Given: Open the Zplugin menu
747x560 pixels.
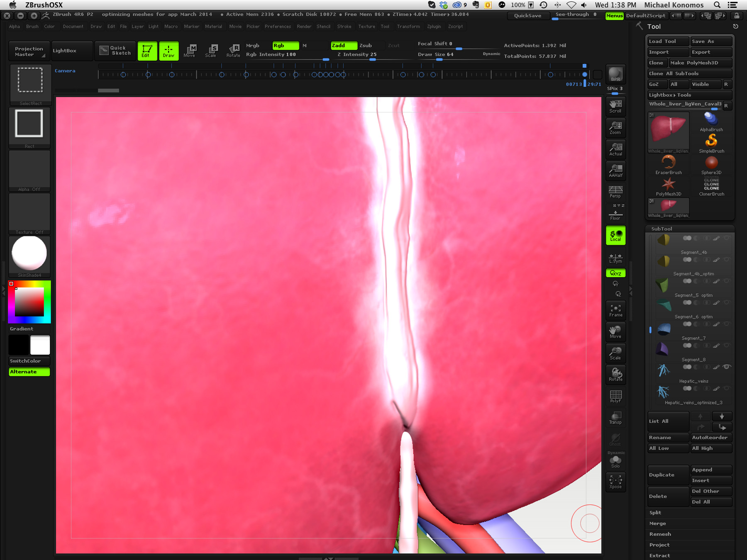Looking at the screenshot, I should 434,27.
